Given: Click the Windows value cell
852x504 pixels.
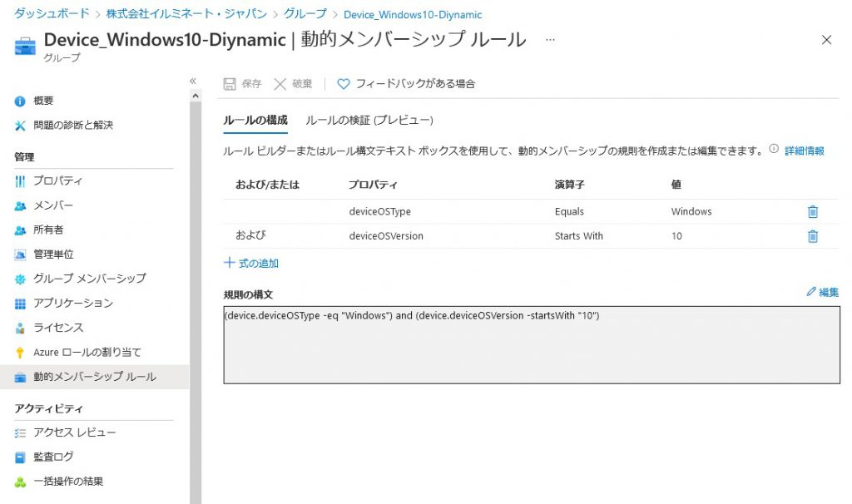Looking at the screenshot, I should pyautogui.click(x=691, y=211).
